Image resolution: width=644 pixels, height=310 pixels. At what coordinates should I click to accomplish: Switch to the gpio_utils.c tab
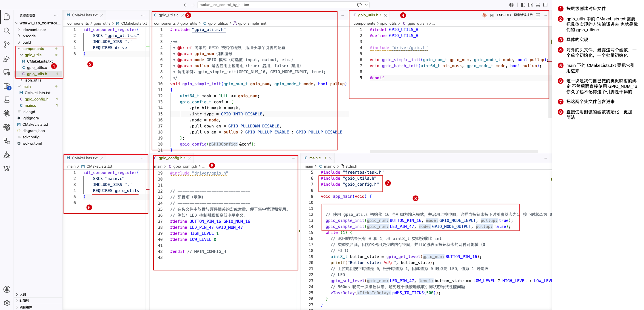(168, 15)
